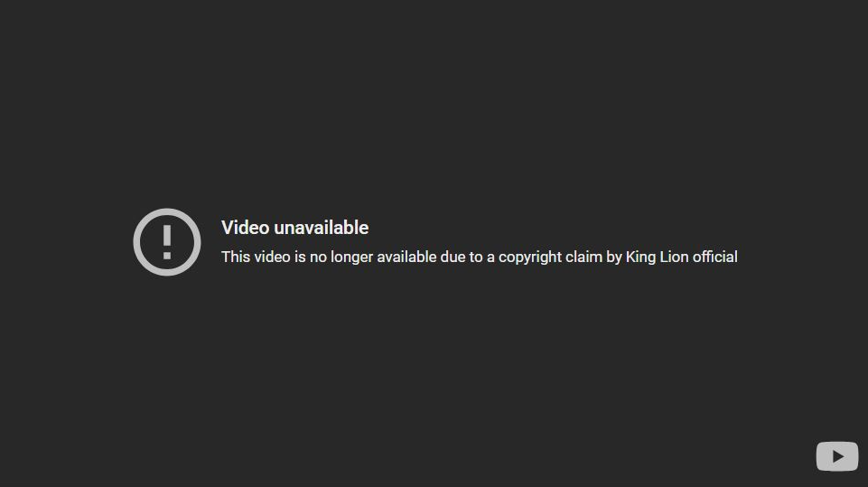Select the exclamation mark inside the circle

[x=166, y=242]
